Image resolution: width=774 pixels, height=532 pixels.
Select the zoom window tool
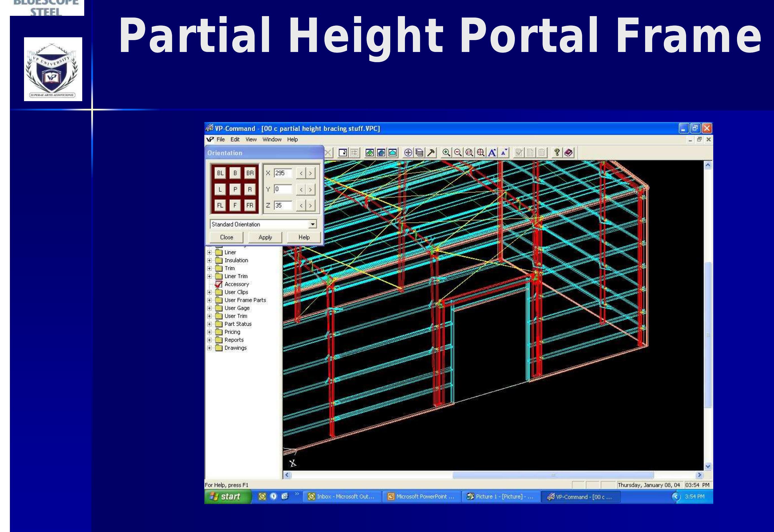point(469,153)
